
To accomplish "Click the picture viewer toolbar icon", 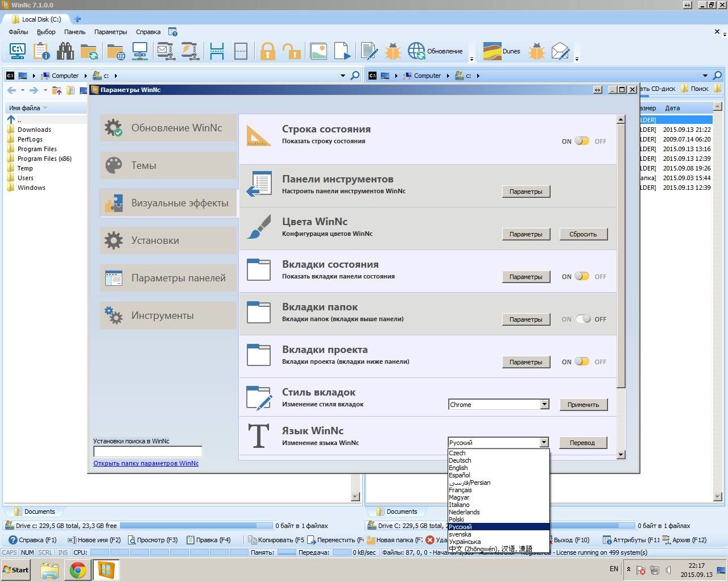I will [318, 51].
